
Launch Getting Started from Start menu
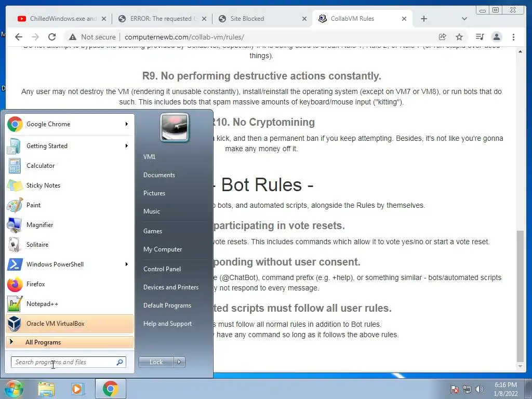[70, 146]
